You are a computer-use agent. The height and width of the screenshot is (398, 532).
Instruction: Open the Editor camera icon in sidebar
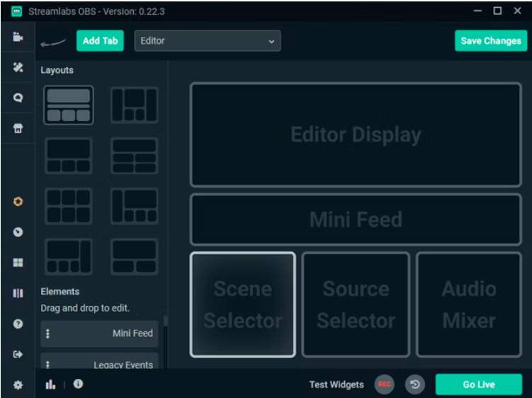[x=18, y=37]
